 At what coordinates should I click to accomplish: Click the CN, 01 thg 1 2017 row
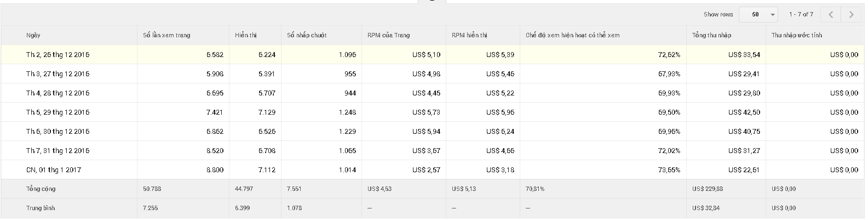tap(54, 170)
